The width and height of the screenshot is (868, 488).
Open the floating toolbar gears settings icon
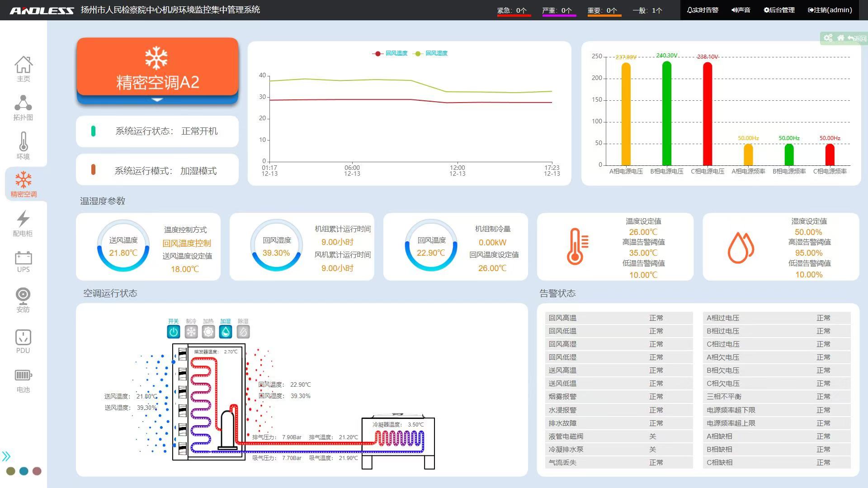828,38
